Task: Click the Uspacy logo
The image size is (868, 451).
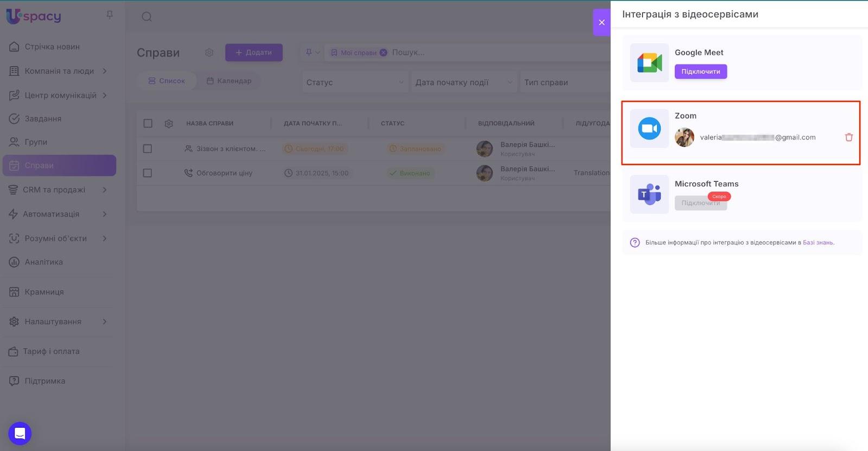Action: [34, 16]
